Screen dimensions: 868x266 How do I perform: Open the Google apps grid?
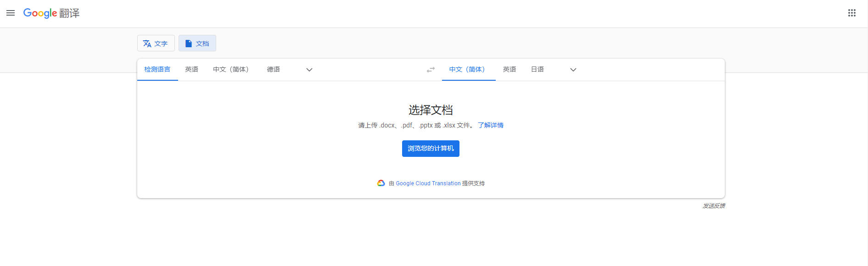pos(852,13)
